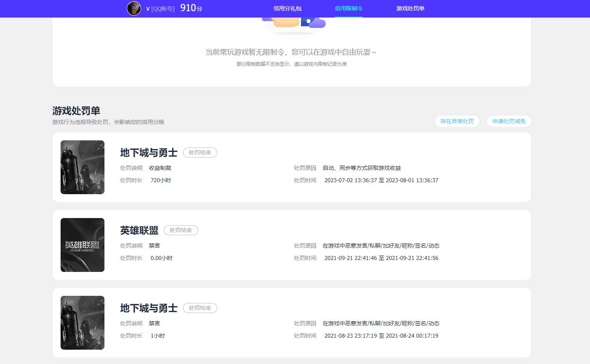Viewport: 590px width, 364px height.
Task: Click the 处罚结束 badge on first 地下城与勇士 card
Action: pyautogui.click(x=200, y=152)
